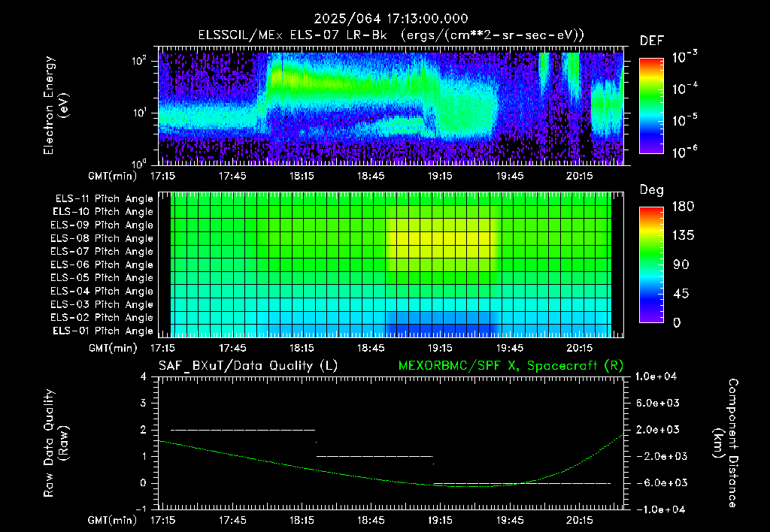Click the 10^-4 DEF colorbar tick label

coord(685,89)
